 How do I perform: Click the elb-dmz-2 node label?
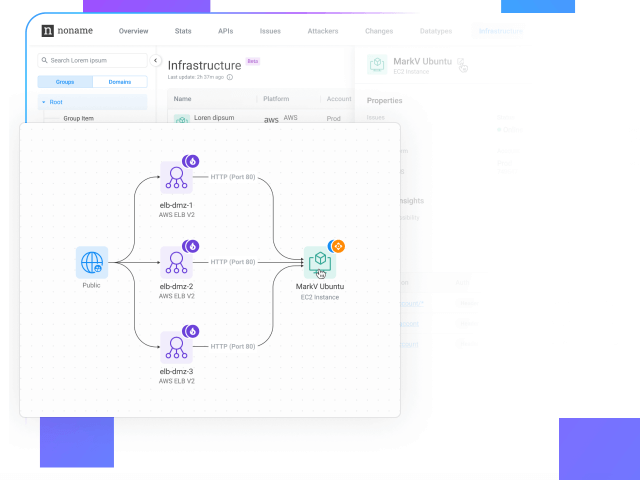point(176,287)
